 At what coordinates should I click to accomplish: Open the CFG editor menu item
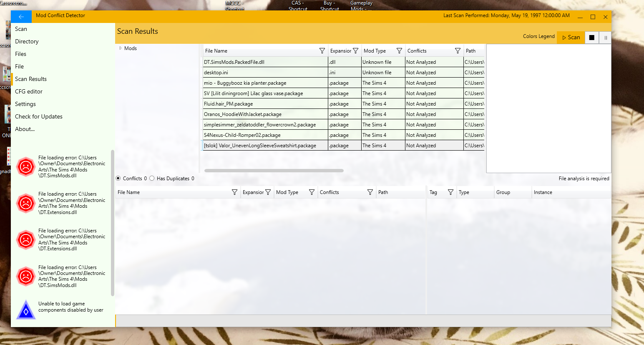tap(29, 91)
